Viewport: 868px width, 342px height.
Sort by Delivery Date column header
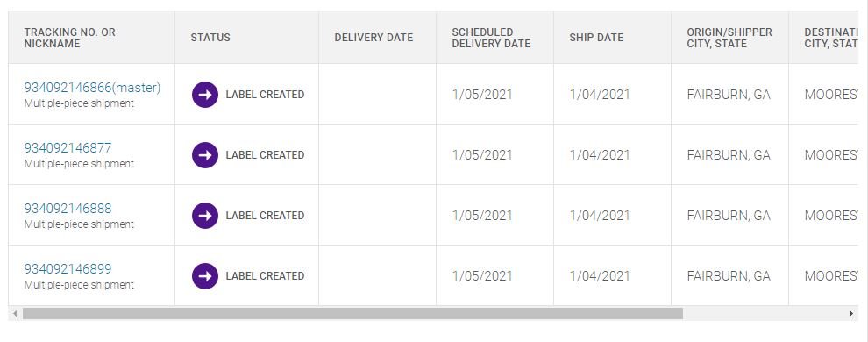click(x=374, y=38)
